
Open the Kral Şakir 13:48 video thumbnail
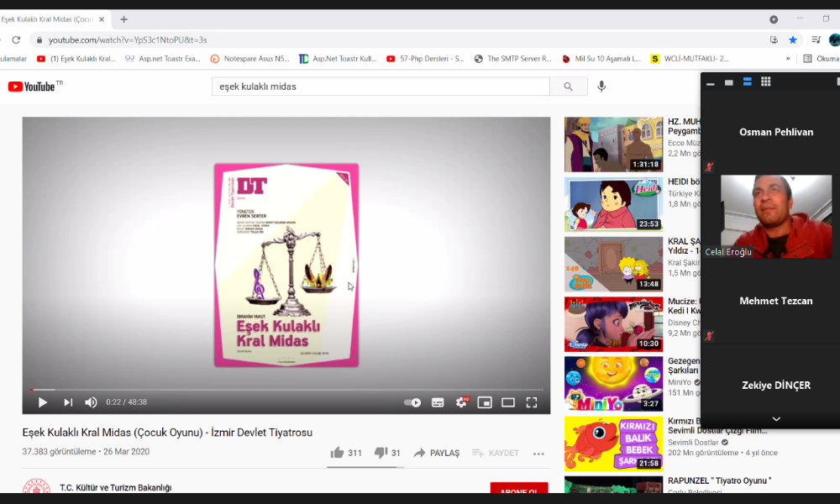coord(613,264)
